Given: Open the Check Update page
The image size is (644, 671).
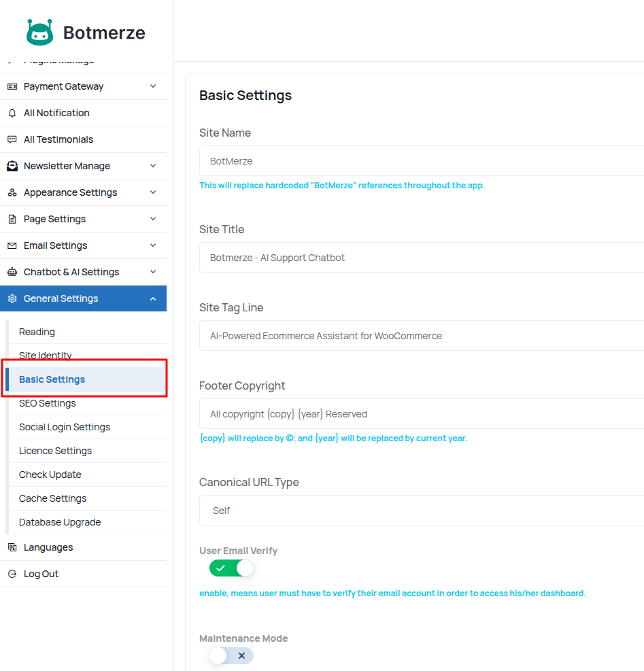Looking at the screenshot, I should coord(50,475).
